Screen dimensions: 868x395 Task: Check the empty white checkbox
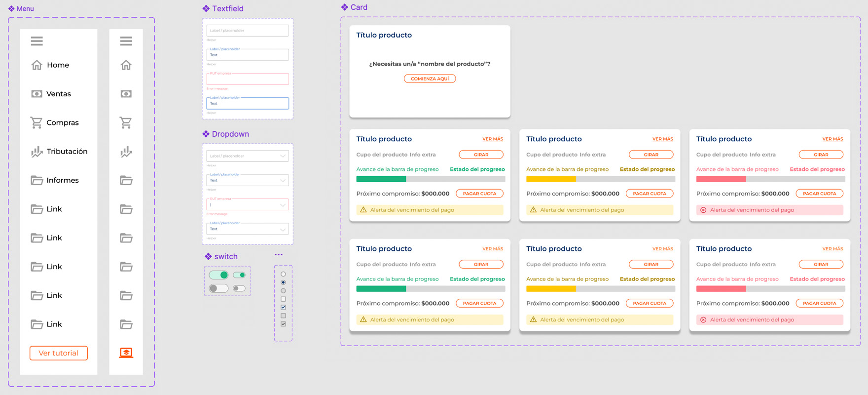[x=283, y=299]
